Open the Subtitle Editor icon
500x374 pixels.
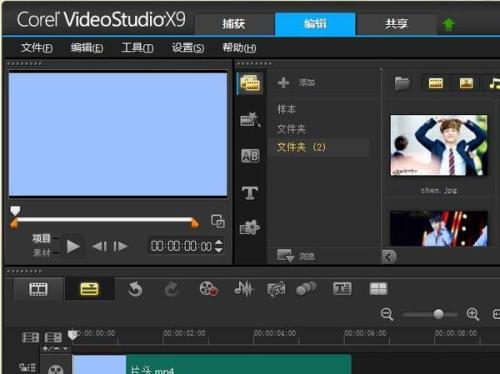(x=342, y=289)
